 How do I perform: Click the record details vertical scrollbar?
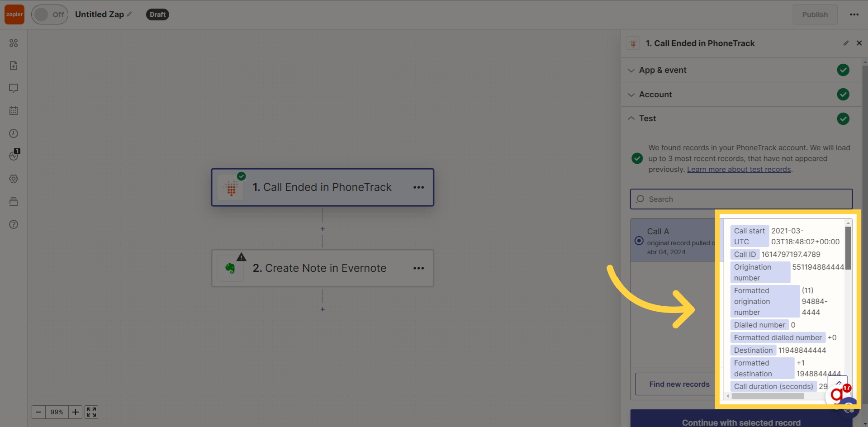848,248
